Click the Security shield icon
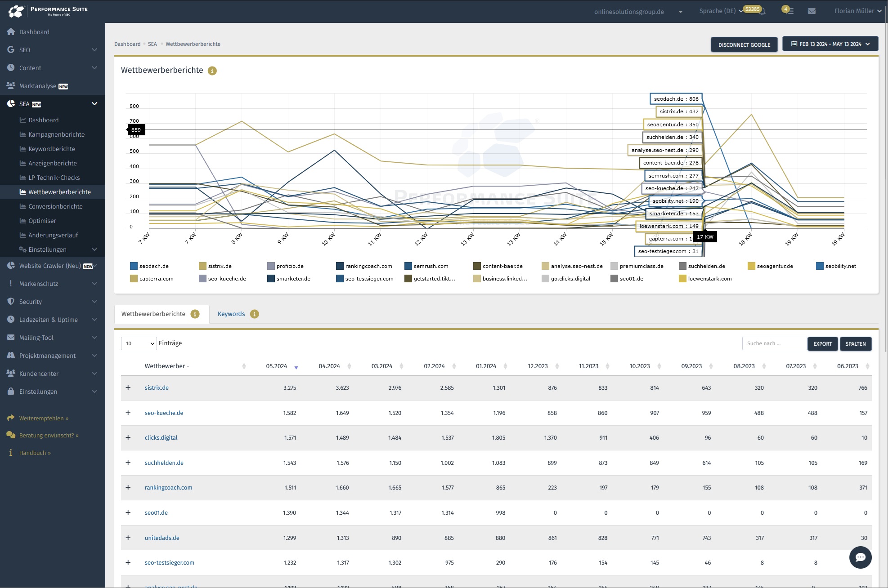The height and width of the screenshot is (588, 888). [11, 301]
